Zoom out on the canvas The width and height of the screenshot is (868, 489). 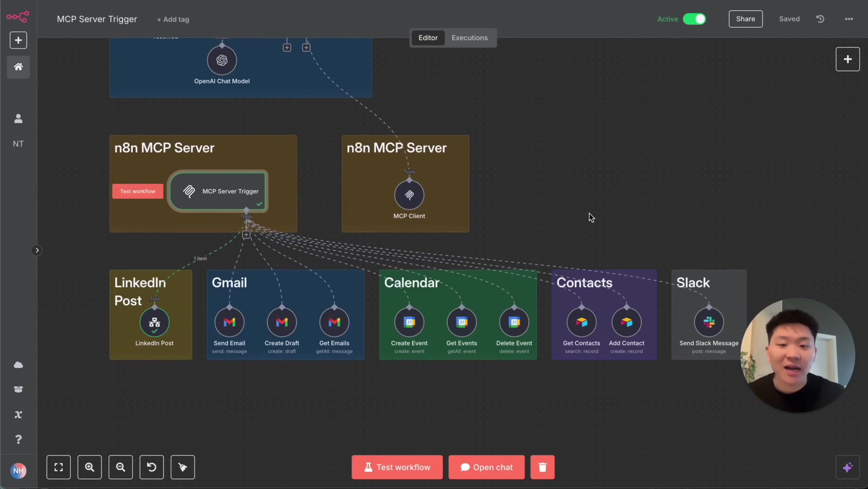point(120,467)
